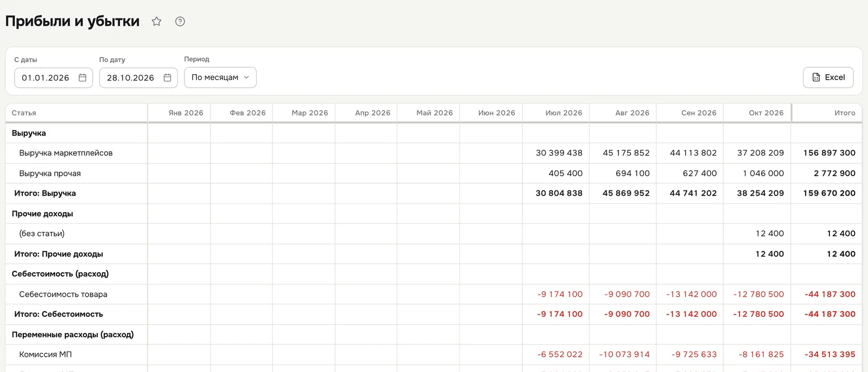
Task: Add report to favorites with star icon
Action: (157, 22)
